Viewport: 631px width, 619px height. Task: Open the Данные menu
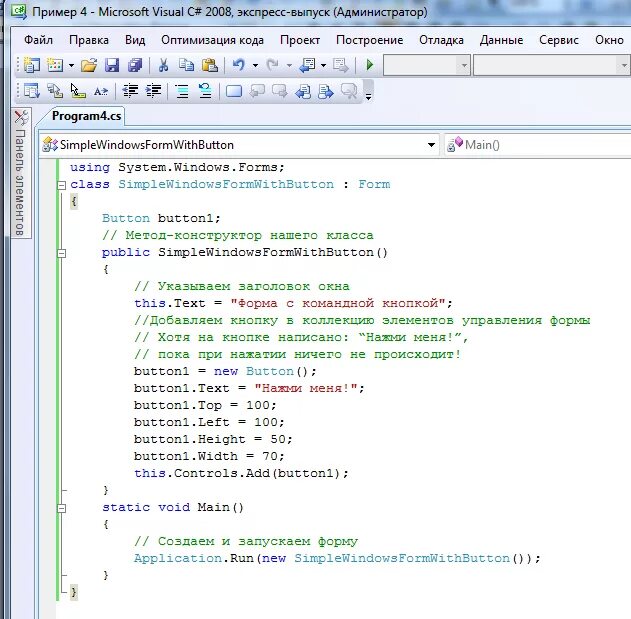click(x=501, y=40)
